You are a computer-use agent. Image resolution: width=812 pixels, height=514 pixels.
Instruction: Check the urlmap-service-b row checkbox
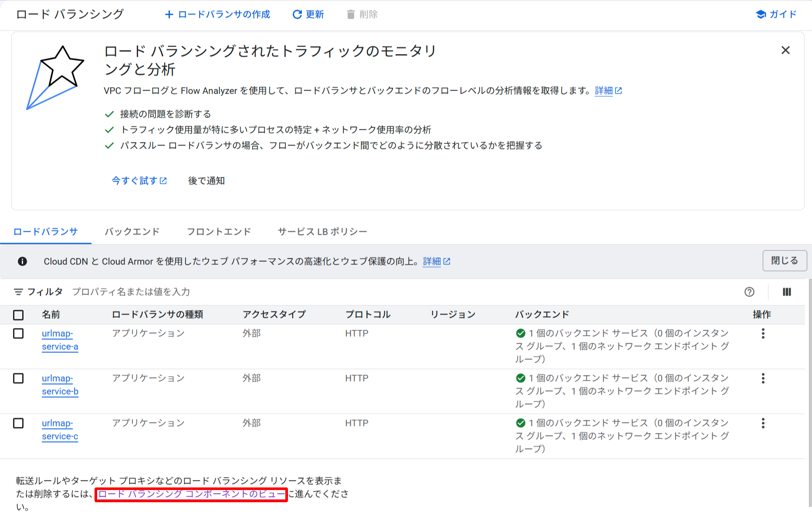tap(18, 379)
